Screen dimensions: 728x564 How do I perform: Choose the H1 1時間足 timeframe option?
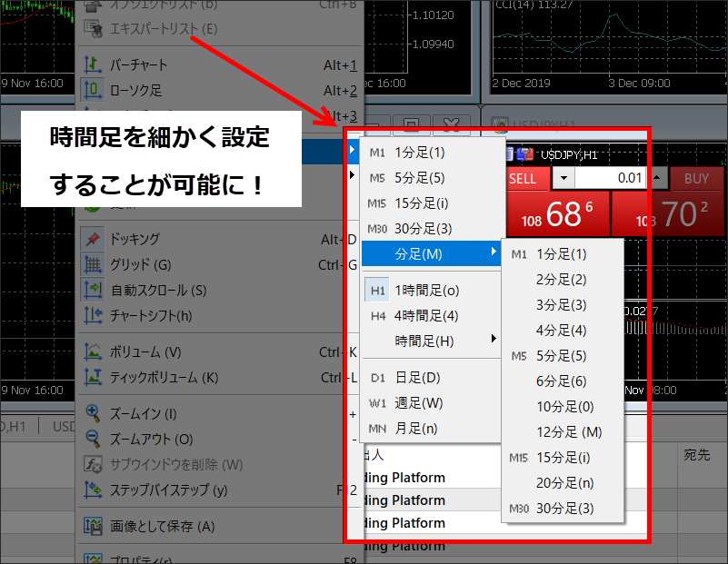(425, 291)
